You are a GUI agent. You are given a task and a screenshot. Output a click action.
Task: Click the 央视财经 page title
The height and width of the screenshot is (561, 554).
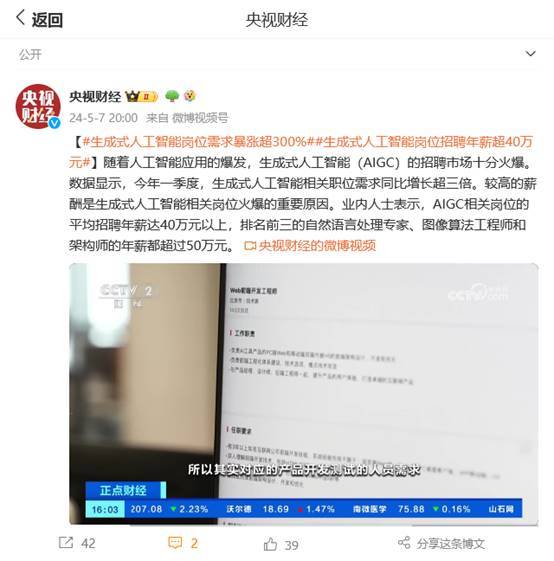point(277,19)
